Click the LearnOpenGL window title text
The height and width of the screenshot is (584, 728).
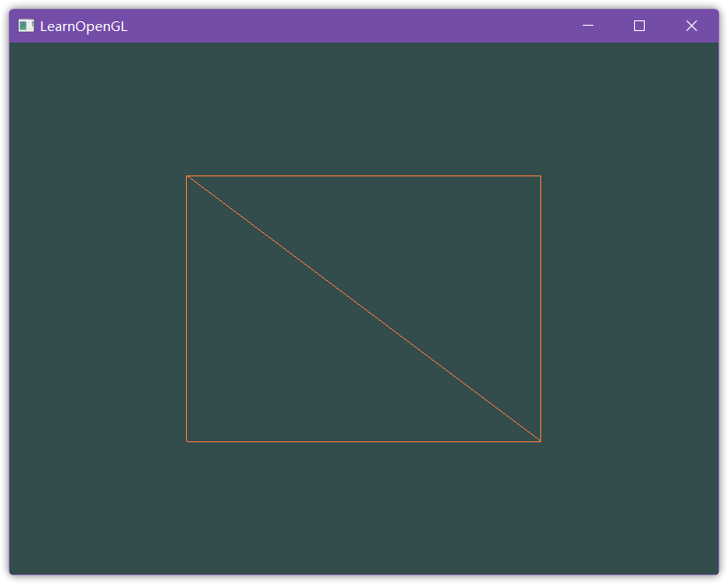click(x=83, y=27)
